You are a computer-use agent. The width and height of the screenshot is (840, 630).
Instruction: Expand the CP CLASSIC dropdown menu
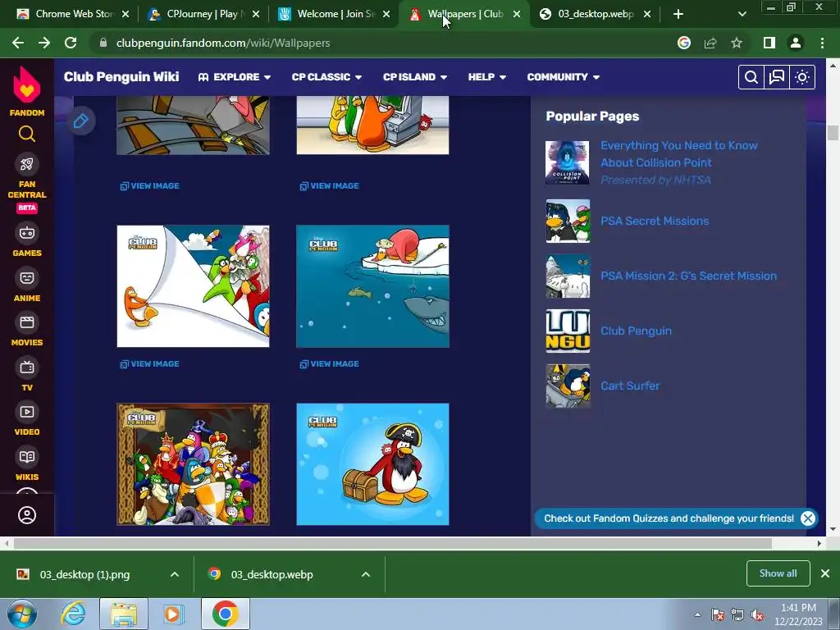pyautogui.click(x=326, y=77)
